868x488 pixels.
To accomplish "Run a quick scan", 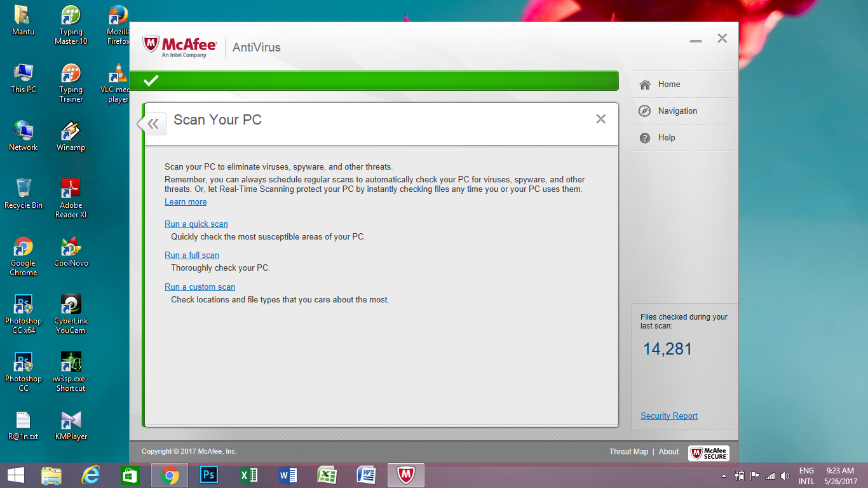I will (x=196, y=224).
